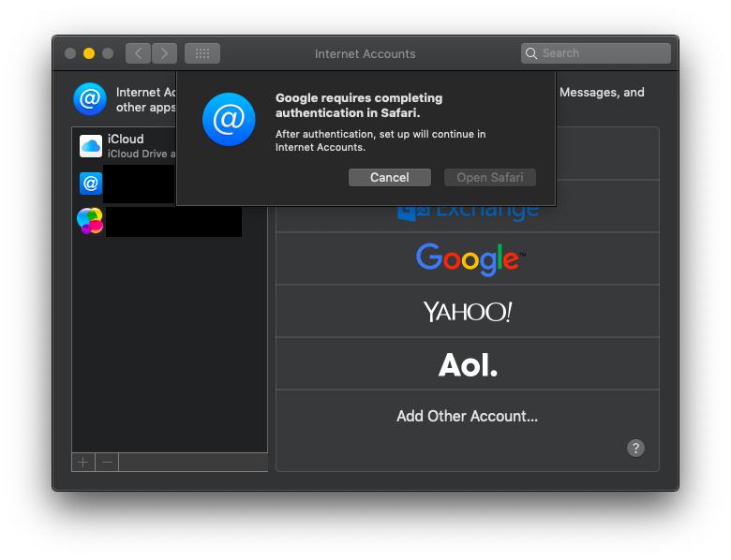
Task: Open help with the question mark button
Action: pyautogui.click(x=635, y=449)
